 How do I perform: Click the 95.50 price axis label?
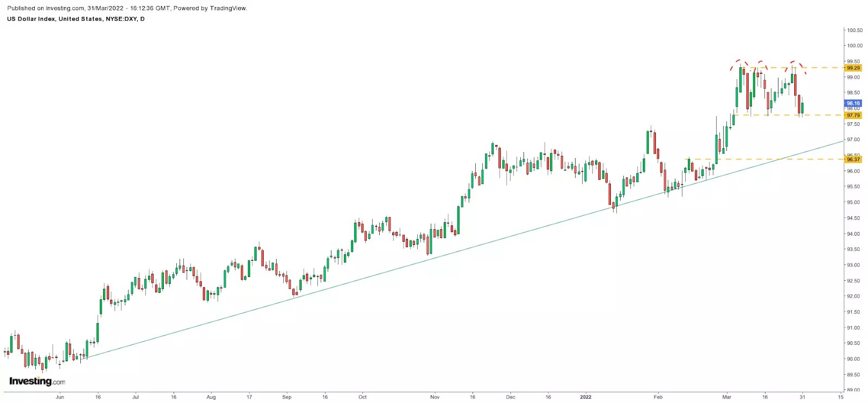tap(853, 186)
